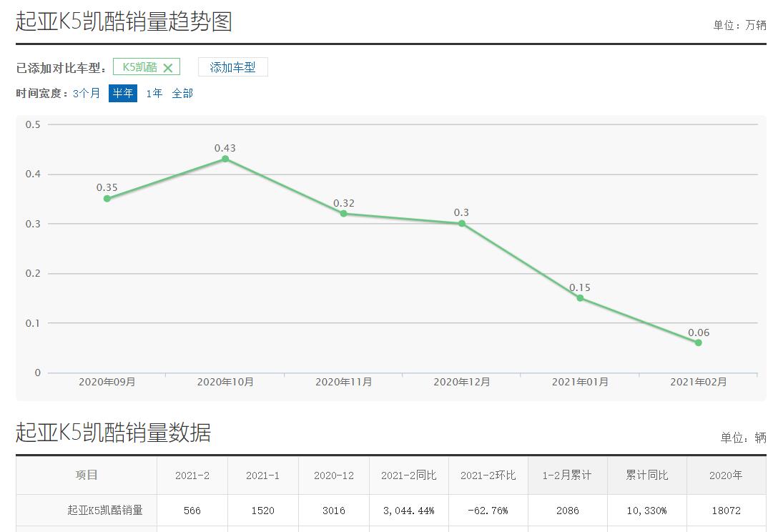The image size is (773, 532).
Task: Click the 1520 sales cell
Action: pos(262,511)
